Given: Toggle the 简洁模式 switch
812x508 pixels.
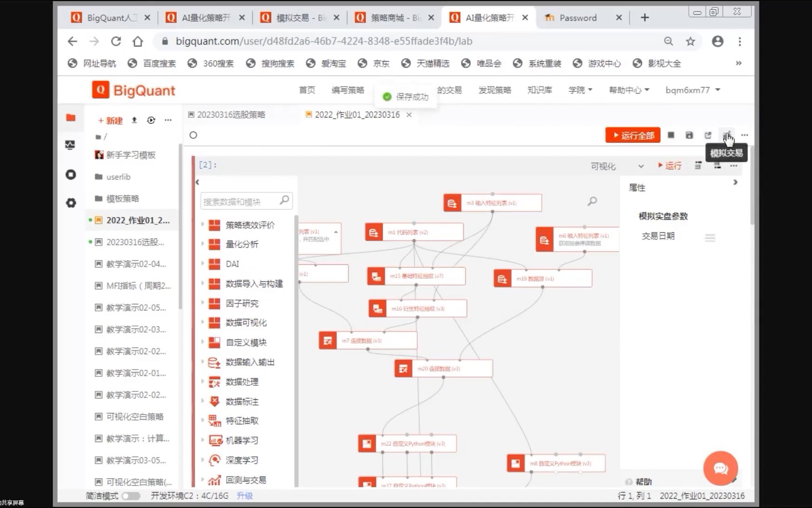Looking at the screenshot, I should (x=131, y=496).
